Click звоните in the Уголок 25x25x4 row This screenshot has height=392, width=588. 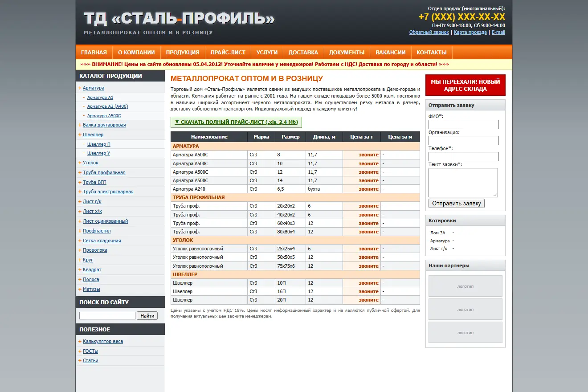[369, 249]
